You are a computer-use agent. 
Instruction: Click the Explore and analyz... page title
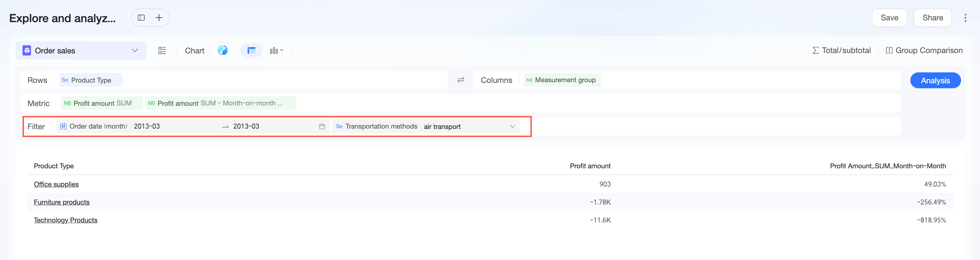[x=62, y=18]
